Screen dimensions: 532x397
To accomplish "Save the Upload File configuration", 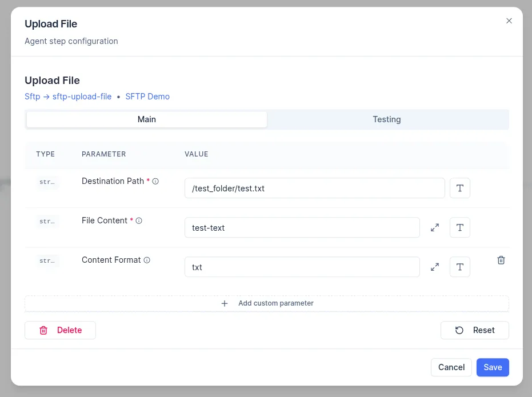I will tap(493, 367).
